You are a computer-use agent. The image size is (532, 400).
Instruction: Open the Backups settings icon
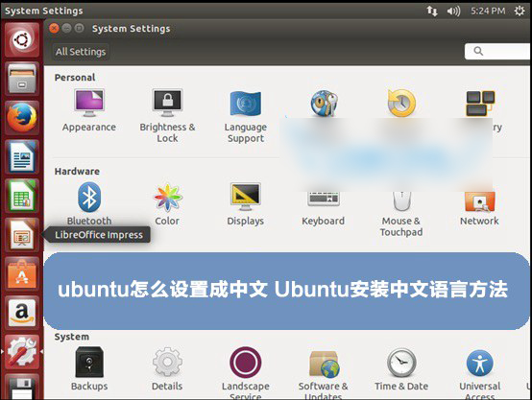[x=89, y=362]
